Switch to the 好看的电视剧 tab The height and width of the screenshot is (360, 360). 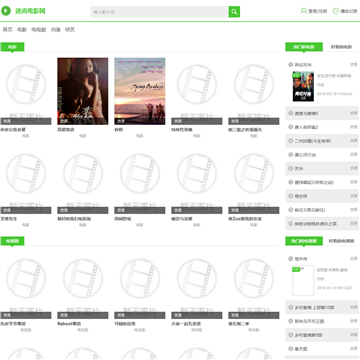coord(341,241)
